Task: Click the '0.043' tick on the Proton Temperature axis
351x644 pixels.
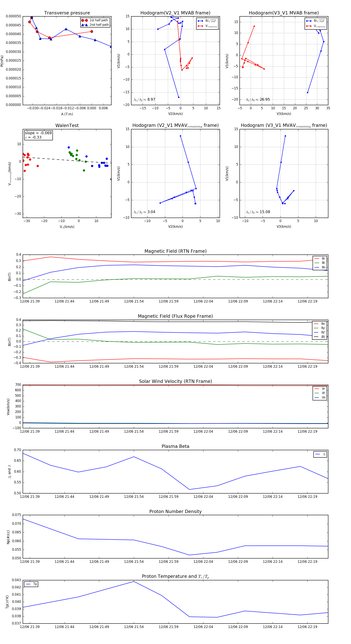Action: pyautogui.click(x=17, y=580)
